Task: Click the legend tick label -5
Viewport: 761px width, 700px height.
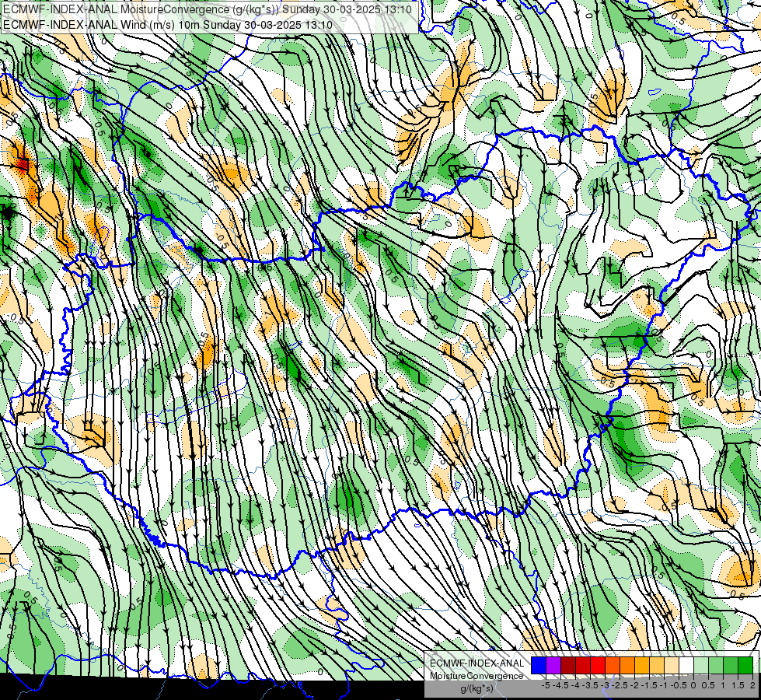Action: pyautogui.click(x=546, y=685)
